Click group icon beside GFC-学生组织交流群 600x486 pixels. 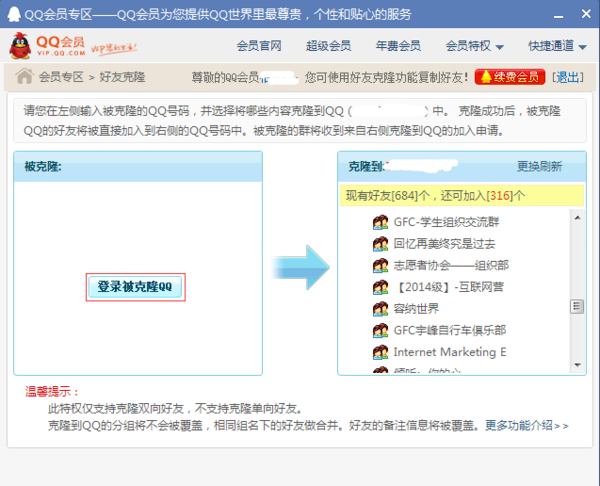380,222
